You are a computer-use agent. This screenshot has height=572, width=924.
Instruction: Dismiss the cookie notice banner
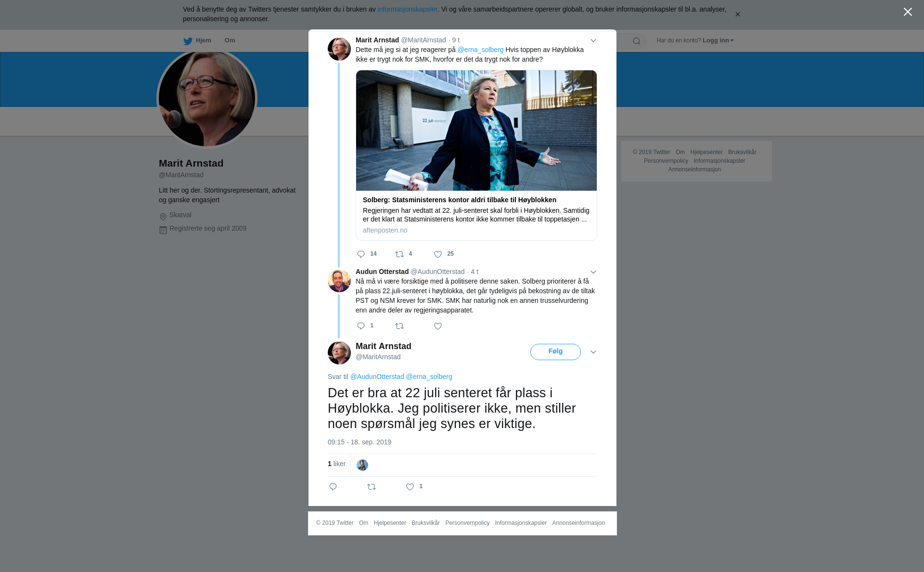click(737, 14)
